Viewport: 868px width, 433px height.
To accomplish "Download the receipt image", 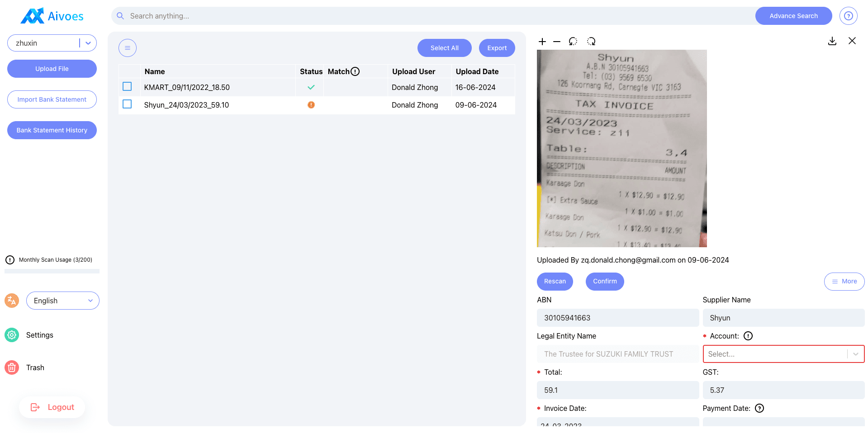I will pyautogui.click(x=832, y=41).
